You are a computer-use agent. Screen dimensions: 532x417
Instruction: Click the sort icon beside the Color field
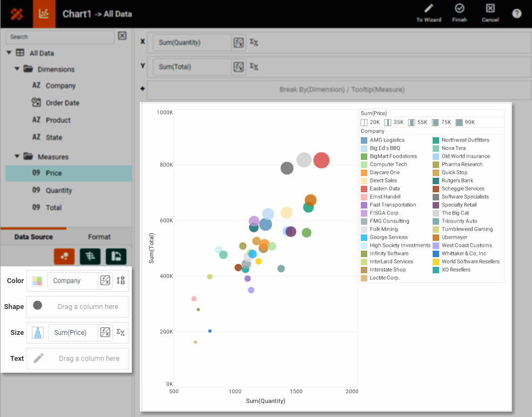tap(121, 280)
